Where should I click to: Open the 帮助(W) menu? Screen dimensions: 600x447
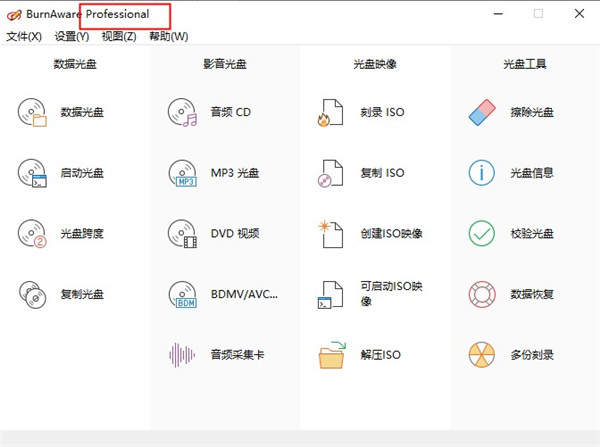click(x=168, y=36)
